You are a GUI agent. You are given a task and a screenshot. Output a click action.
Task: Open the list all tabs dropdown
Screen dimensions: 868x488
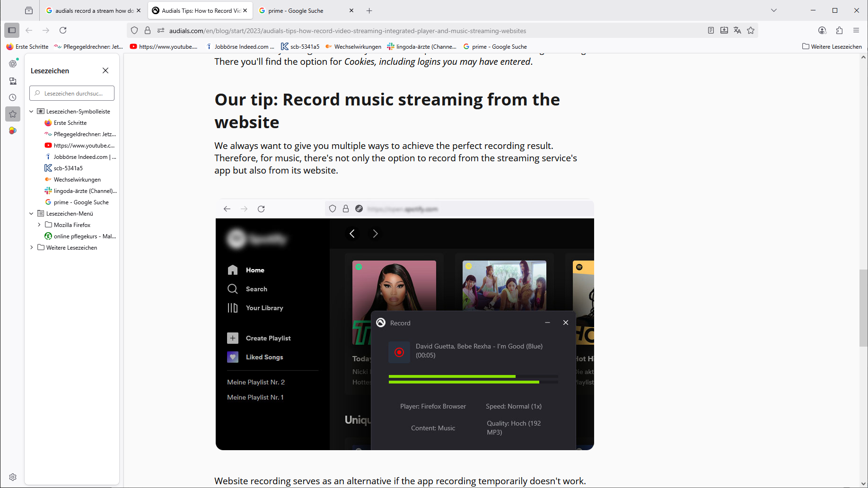coord(774,10)
